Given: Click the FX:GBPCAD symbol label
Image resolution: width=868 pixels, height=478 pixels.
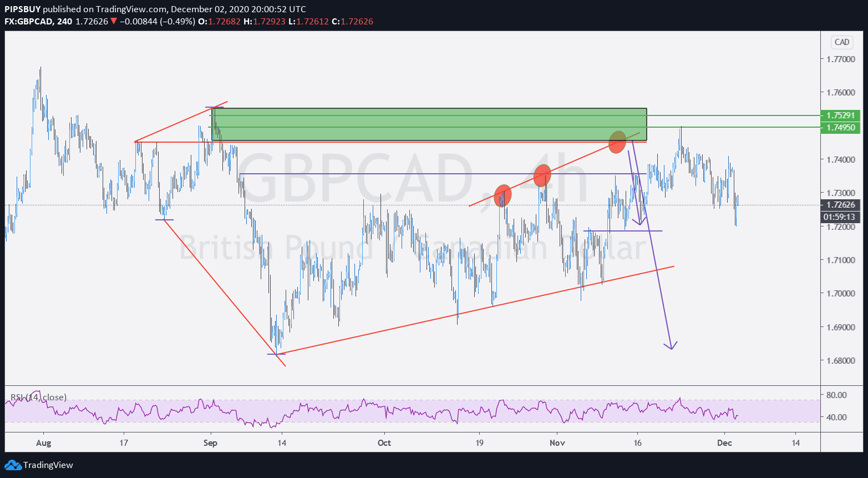Looking at the screenshot, I should click(29, 22).
